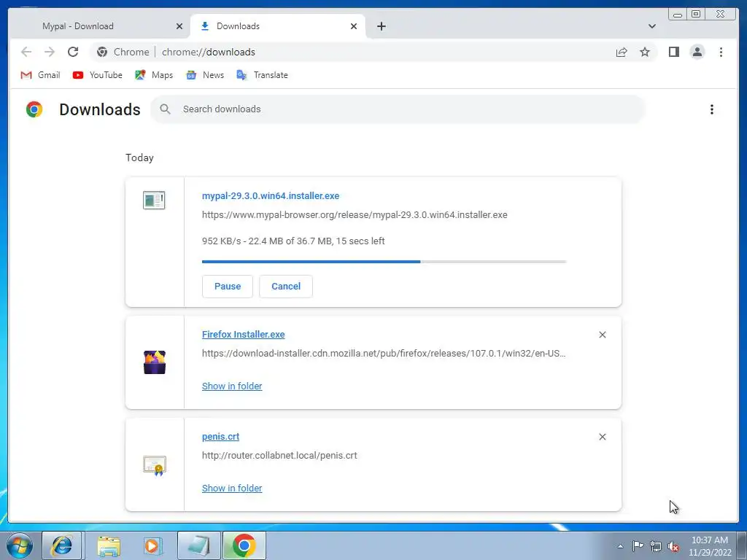Click the router.collabnet.local URL text
Screen dimensions: 747x560
279,455
